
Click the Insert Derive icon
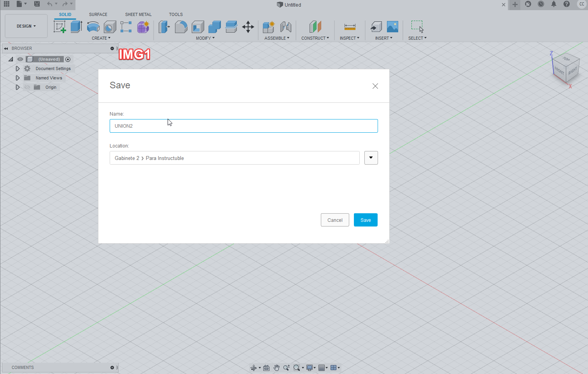coord(376,27)
